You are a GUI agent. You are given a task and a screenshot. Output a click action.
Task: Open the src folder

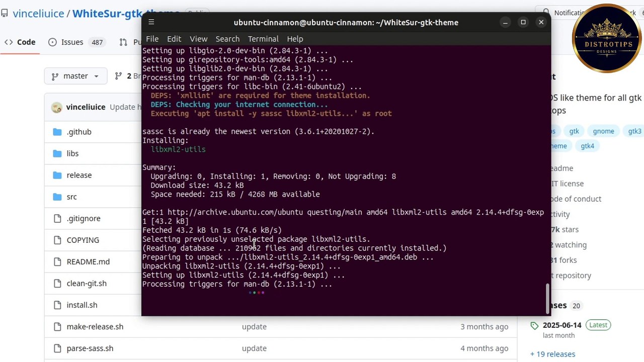coord(71,197)
